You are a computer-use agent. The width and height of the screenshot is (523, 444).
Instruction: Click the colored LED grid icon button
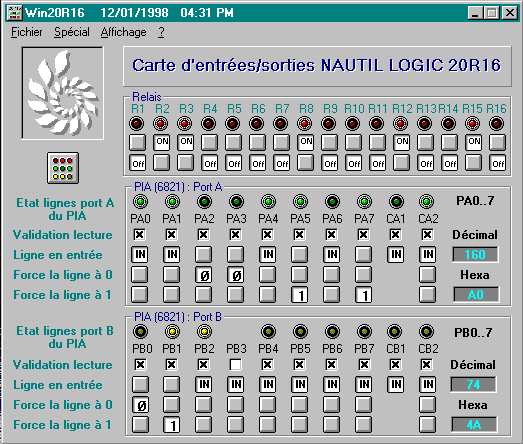[x=63, y=168]
